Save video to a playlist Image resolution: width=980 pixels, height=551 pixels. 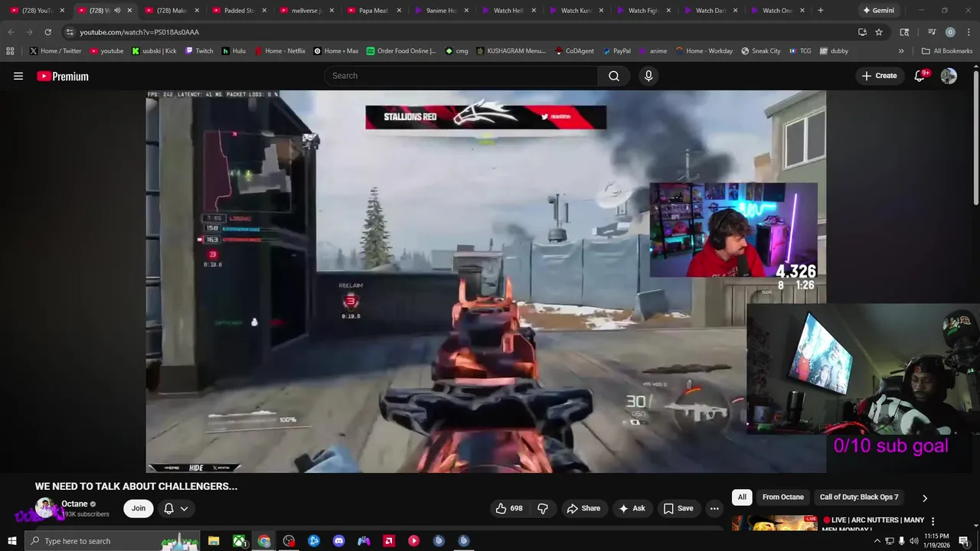tap(678, 508)
